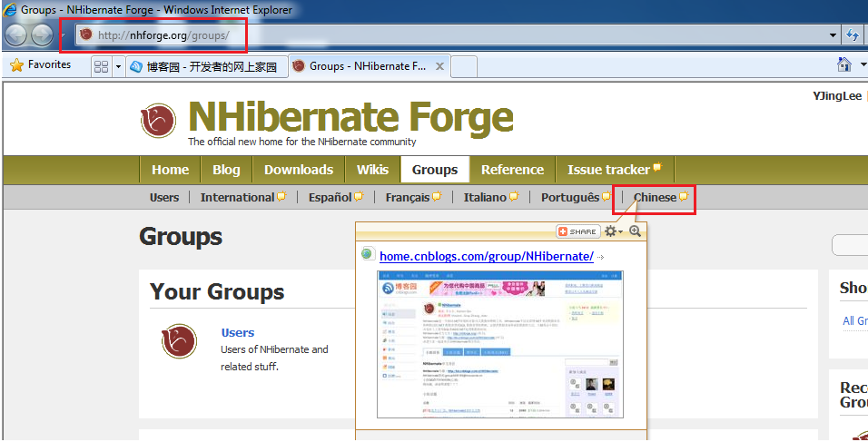Image resolution: width=868 pixels, height=442 pixels.
Task: Close the Groups - NHibernate tab
Action: point(439,66)
